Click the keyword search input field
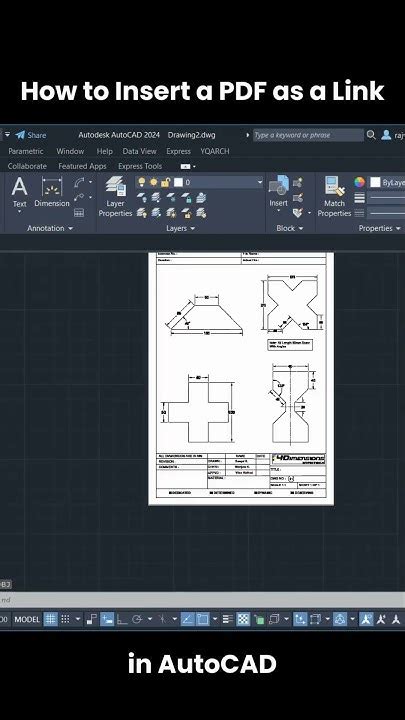 pos(308,135)
